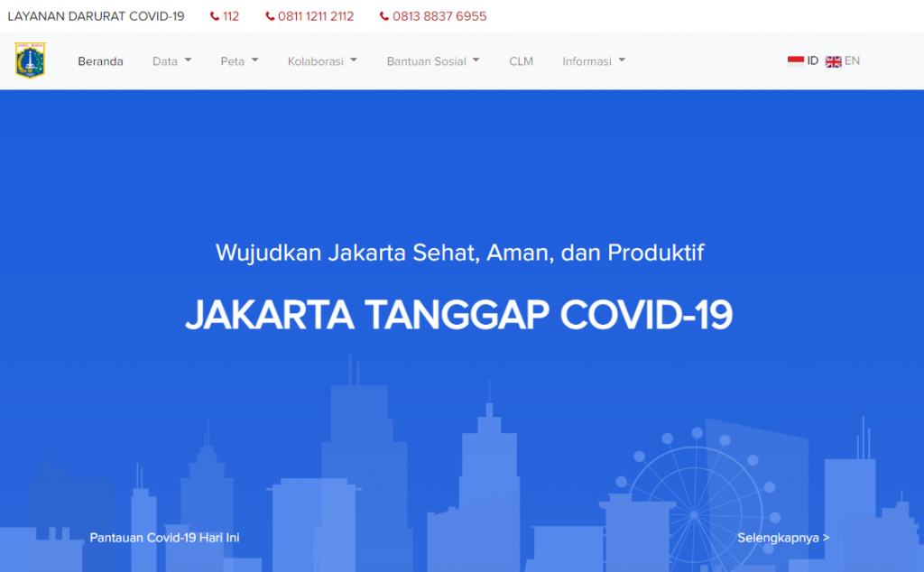Click the phone icon beside 0811 1211 2112

click(270, 16)
